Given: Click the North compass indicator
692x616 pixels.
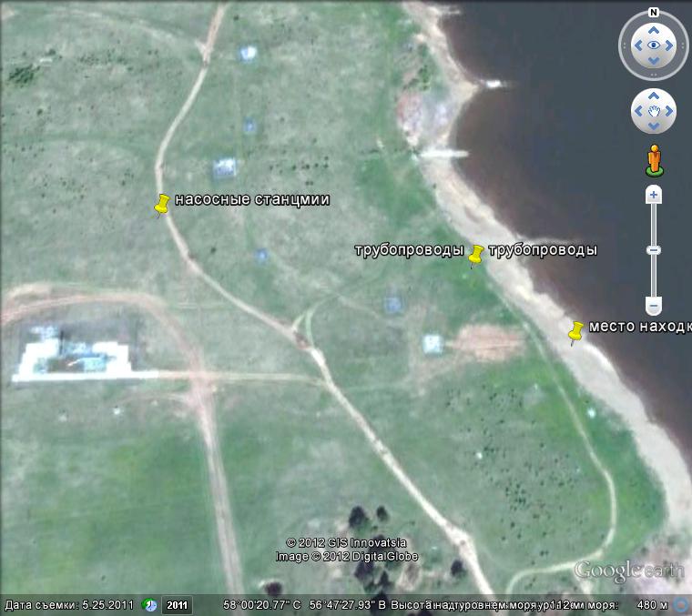Looking at the screenshot, I should [654, 13].
